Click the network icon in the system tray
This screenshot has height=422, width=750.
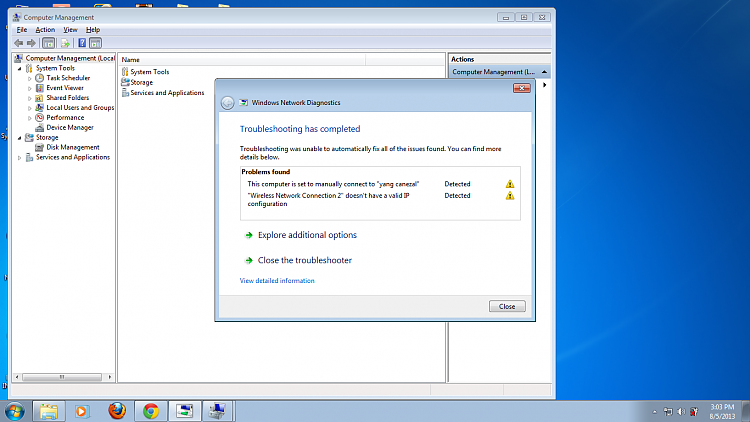668,411
